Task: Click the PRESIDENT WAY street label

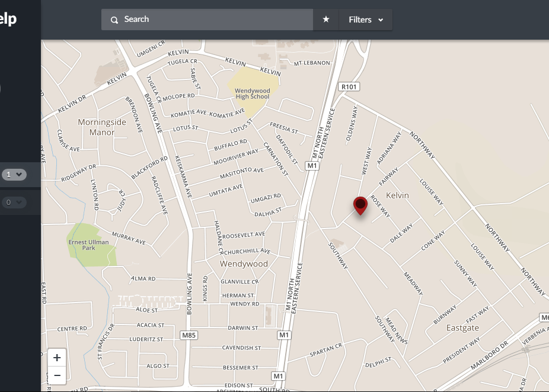Action: (x=461, y=351)
